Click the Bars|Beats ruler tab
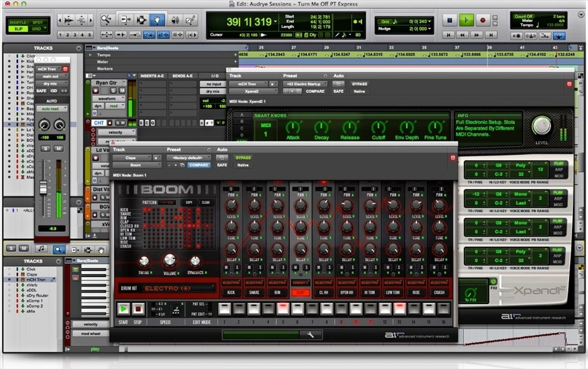588x369 pixels. (x=106, y=48)
